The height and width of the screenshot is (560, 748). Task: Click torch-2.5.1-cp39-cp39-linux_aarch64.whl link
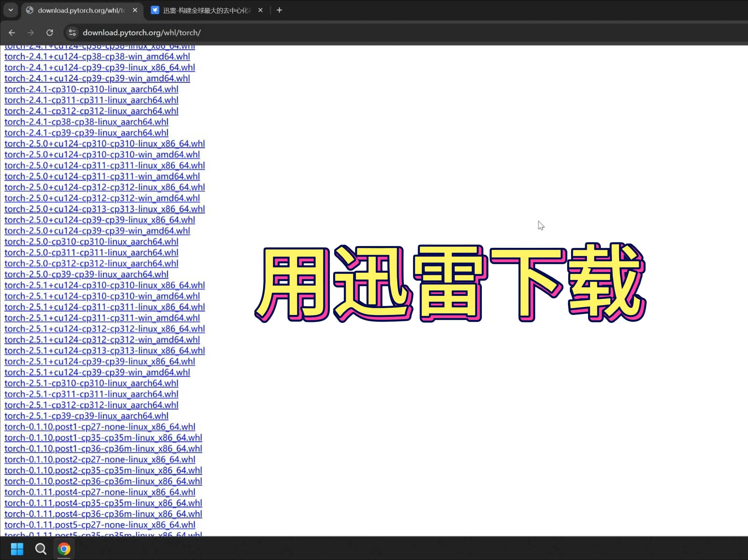pyautogui.click(x=86, y=416)
